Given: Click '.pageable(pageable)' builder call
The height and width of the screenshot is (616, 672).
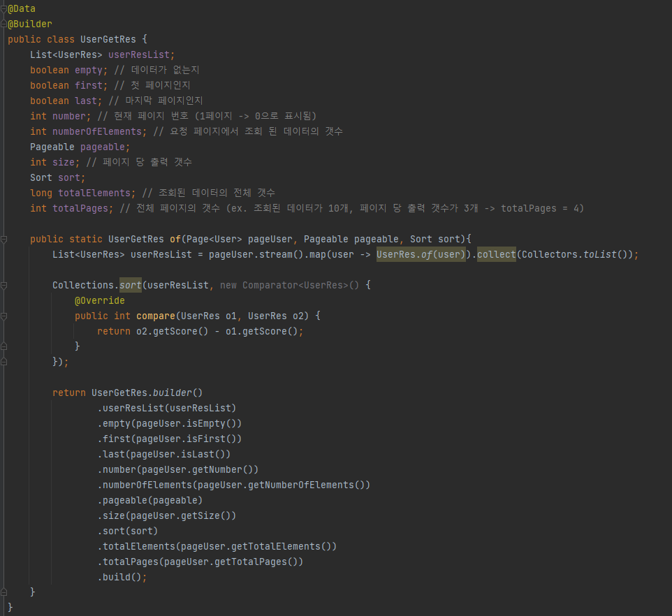Looking at the screenshot, I should [150, 500].
